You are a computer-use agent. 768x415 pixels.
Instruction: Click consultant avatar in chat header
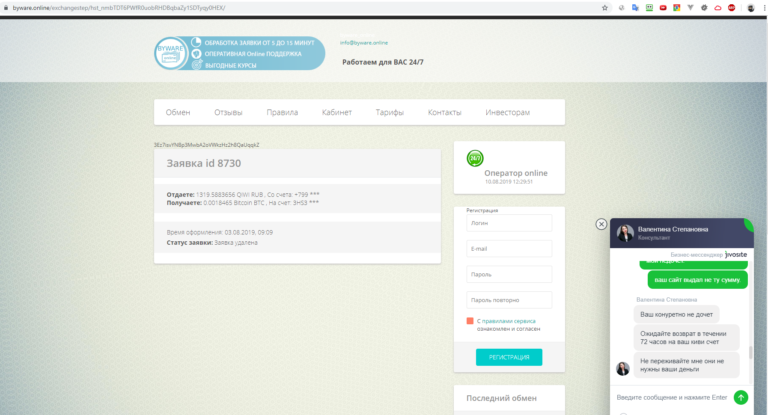pyautogui.click(x=625, y=233)
